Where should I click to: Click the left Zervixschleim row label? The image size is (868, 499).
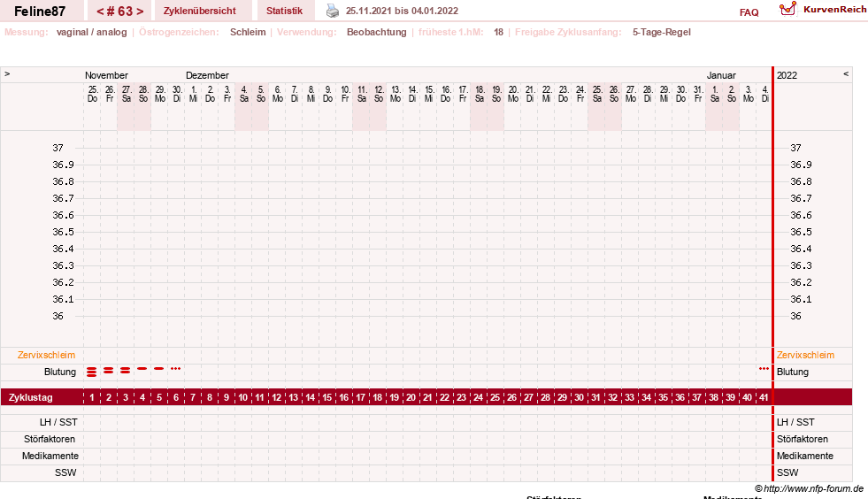coord(47,355)
